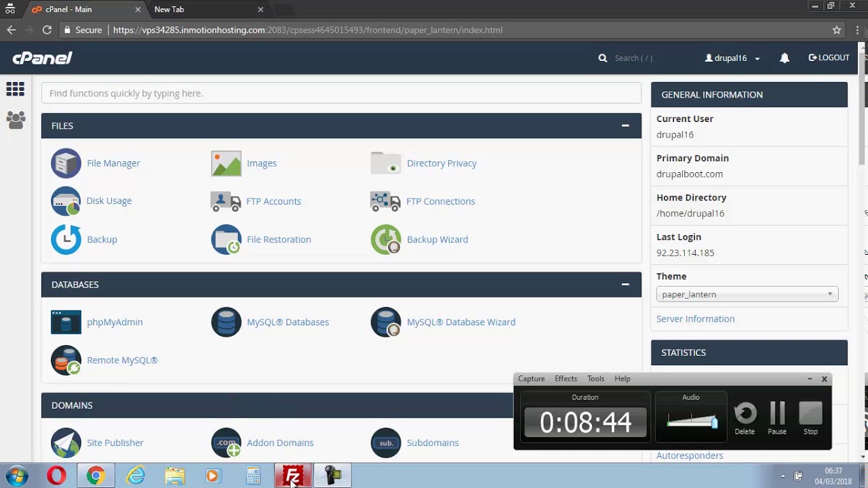Open the File Manager text link
The image size is (868, 488).
(x=113, y=163)
